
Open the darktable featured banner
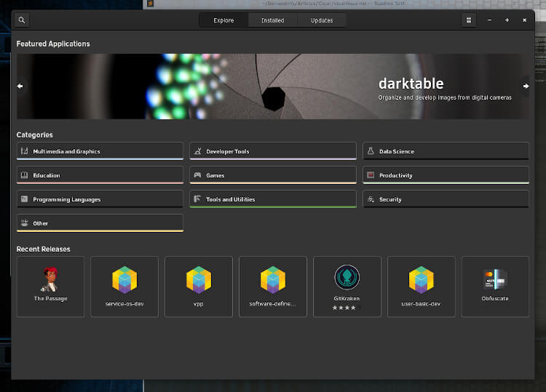pyautogui.click(x=273, y=87)
